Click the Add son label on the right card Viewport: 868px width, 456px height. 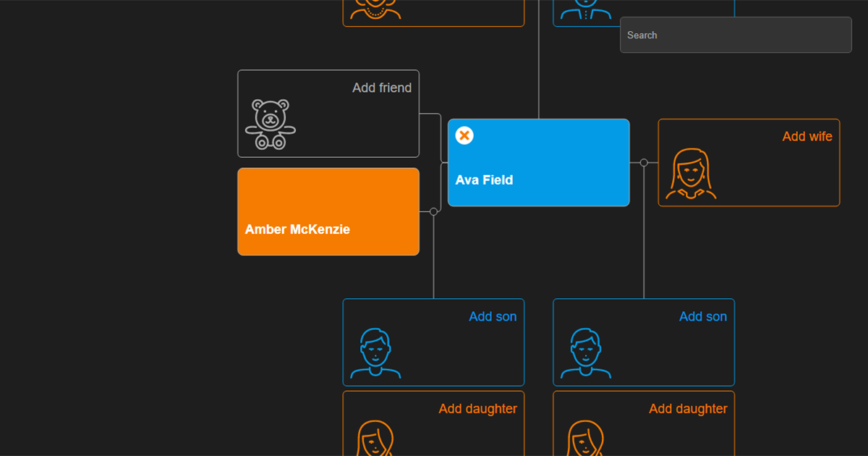(x=703, y=316)
